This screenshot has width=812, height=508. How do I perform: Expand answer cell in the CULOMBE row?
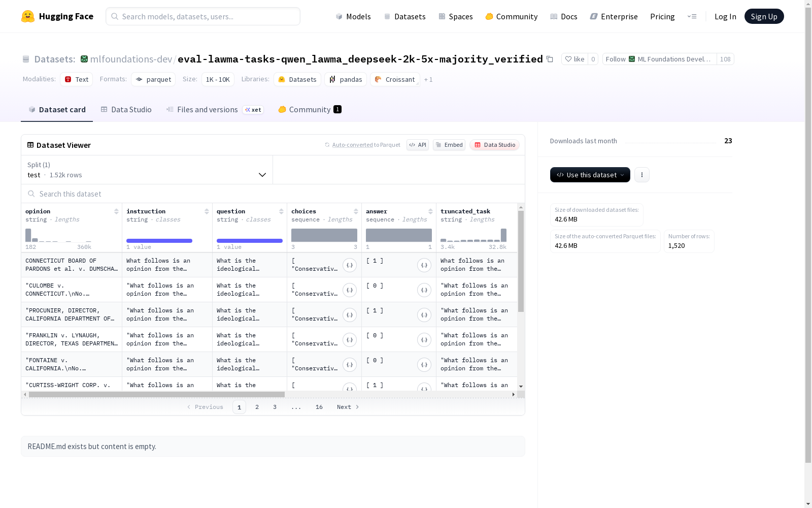coord(424,290)
